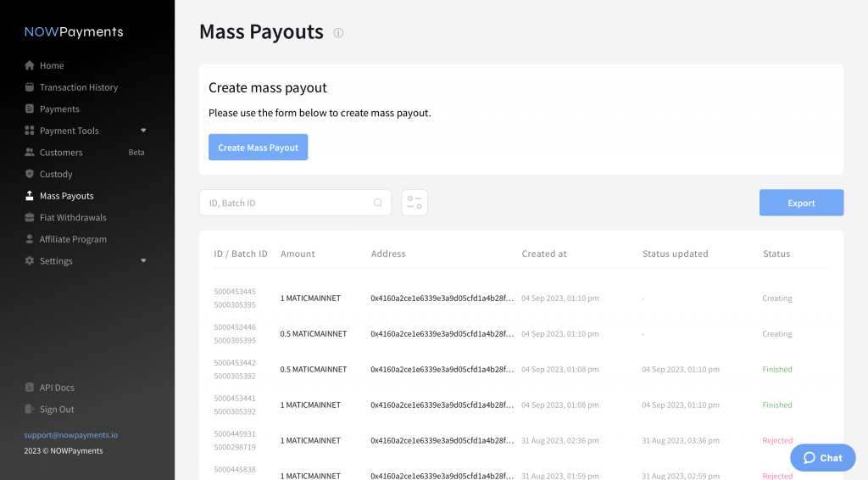Click the Payments sidebar icon
The width and height of the screenshot is (868, 480).
30,109
